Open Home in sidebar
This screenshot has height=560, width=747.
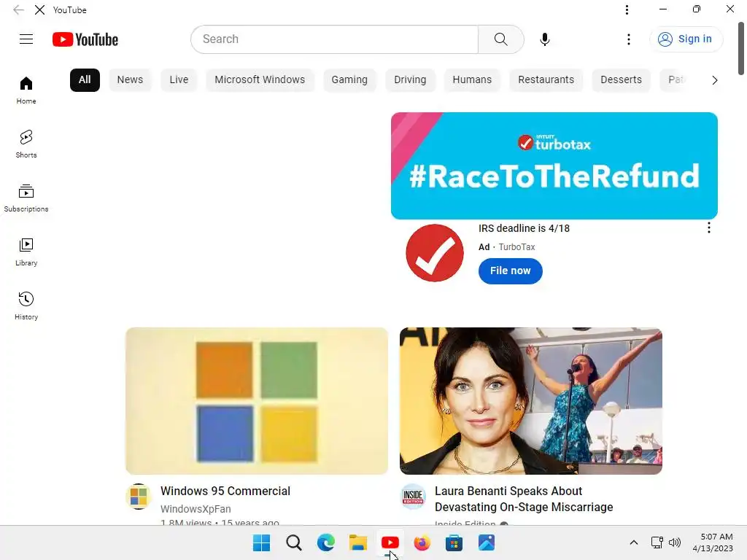point(26,90)
